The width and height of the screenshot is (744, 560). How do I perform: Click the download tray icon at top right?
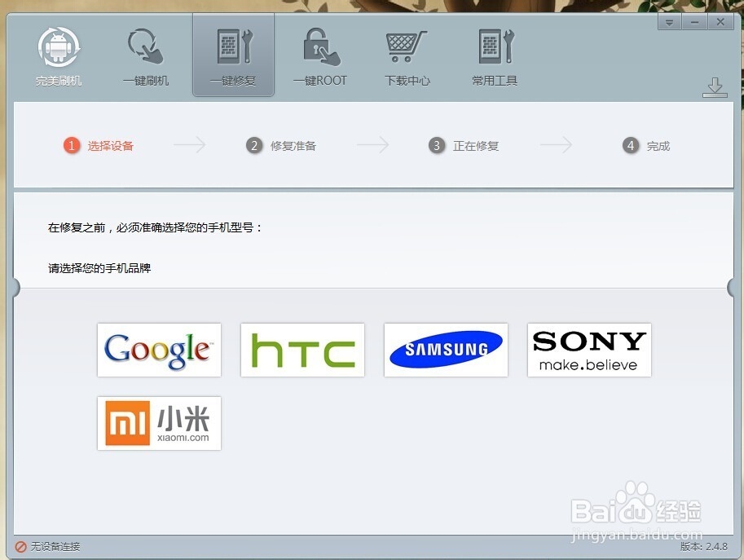(x=715, y=88)
